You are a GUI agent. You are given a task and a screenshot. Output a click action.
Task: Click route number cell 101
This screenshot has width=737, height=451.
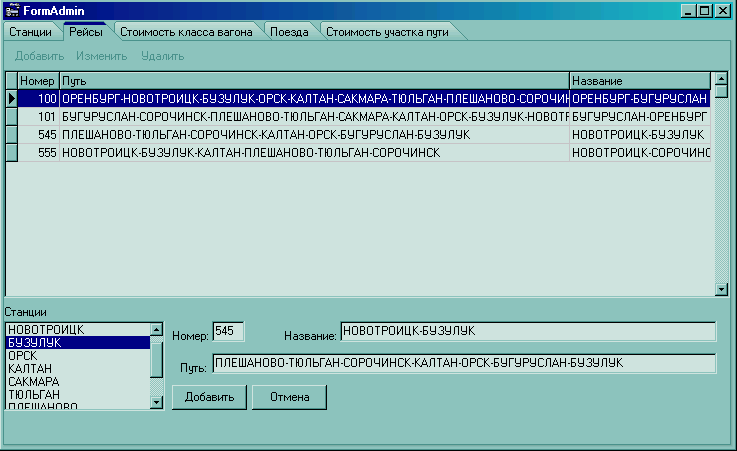coord(39,117)
